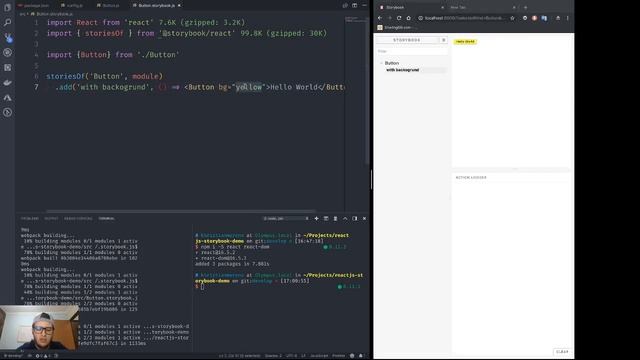Click the editor minimap
640x360 pixels.
pyautogui.click(x=356, y=20)
